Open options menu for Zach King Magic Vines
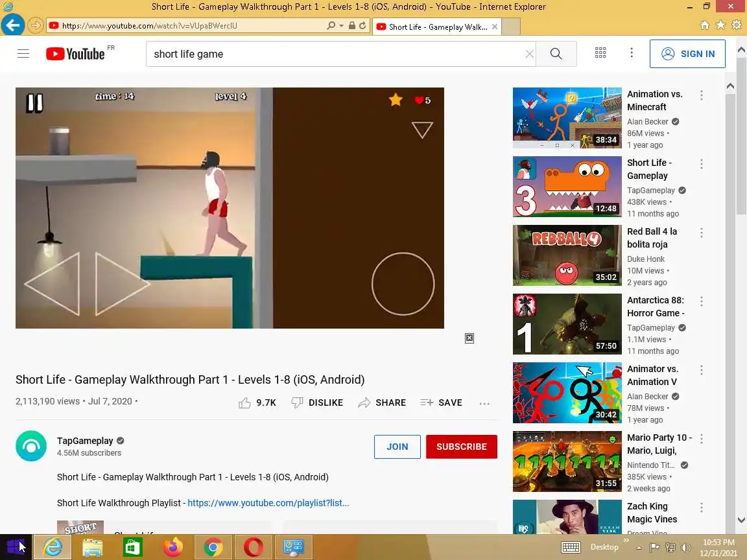This screenshot has height=560, width=747. pos(701,507)
